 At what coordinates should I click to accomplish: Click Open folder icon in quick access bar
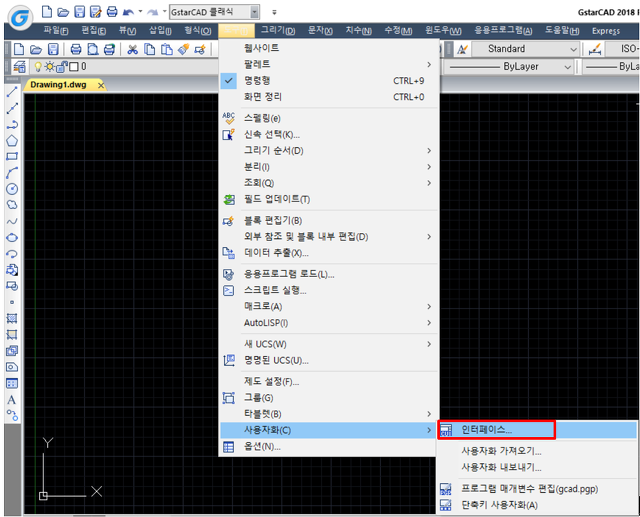(63, 12)
